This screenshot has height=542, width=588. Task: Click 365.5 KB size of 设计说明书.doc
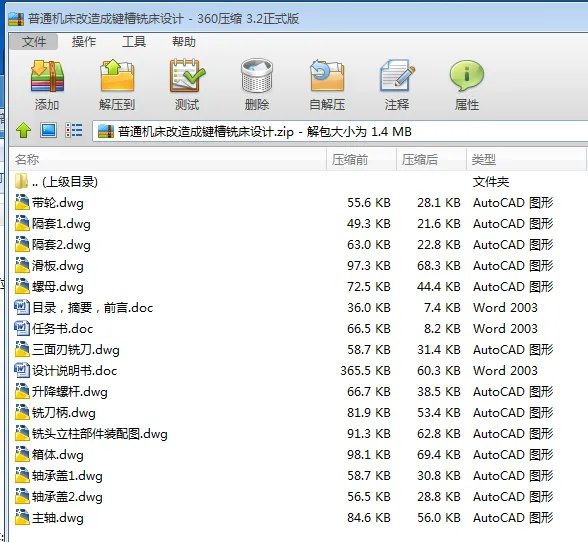[365, 371]
